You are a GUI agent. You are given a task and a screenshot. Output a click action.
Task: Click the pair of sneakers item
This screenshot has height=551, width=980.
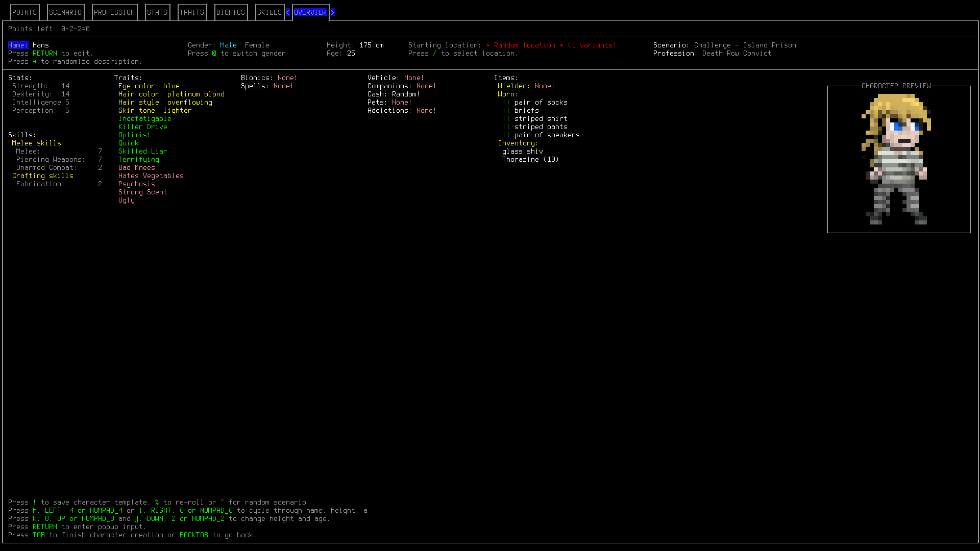[x=547, y=135]
